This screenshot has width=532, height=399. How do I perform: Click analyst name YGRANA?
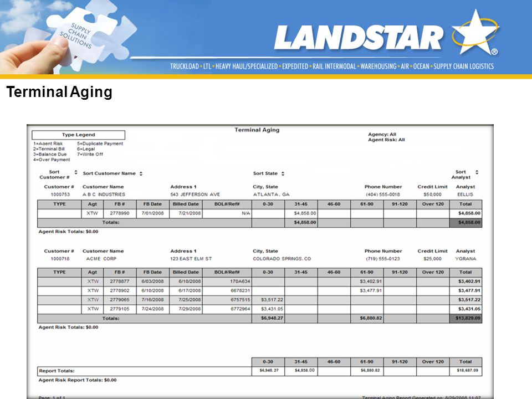point(466,259)
